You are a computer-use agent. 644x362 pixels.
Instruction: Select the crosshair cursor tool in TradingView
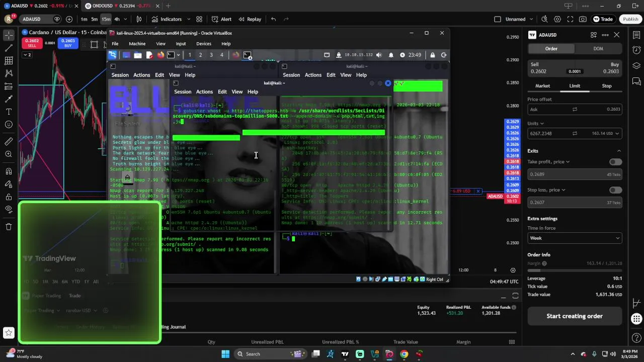pos(9,35)
